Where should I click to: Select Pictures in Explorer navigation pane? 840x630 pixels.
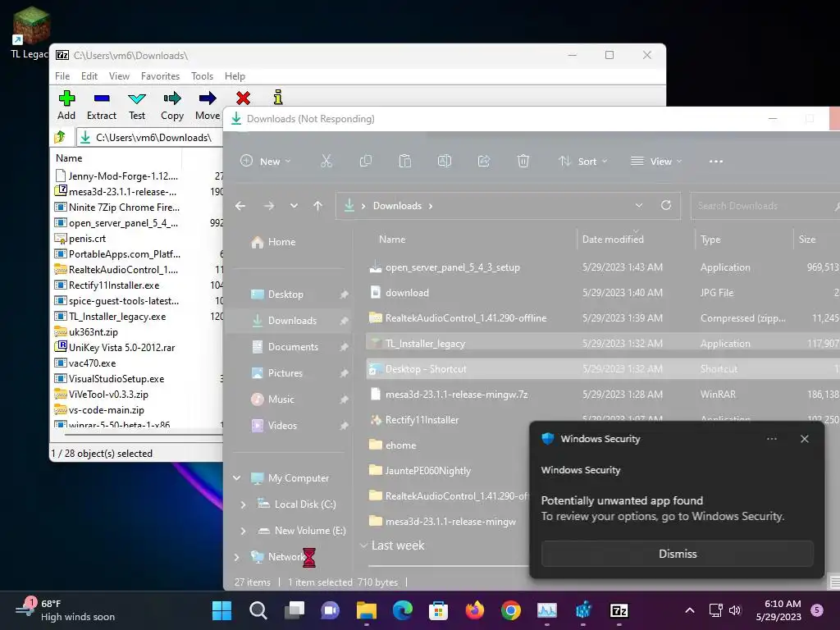click(285, 373)
